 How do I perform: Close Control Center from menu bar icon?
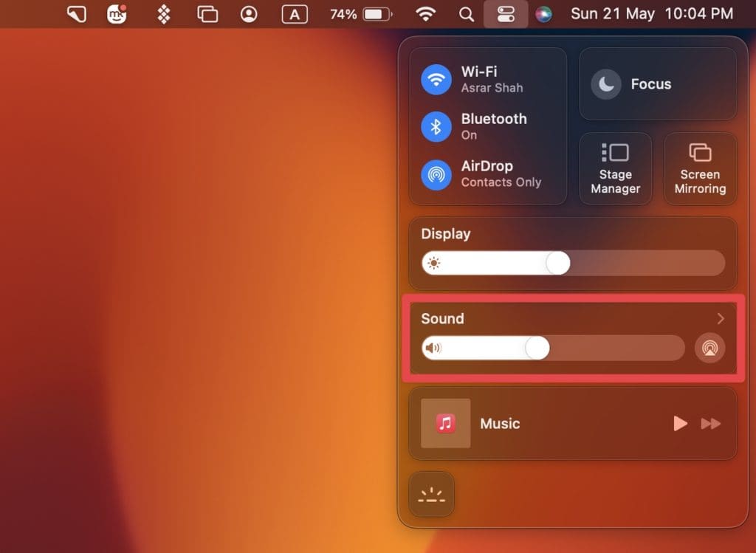[506, 14]
